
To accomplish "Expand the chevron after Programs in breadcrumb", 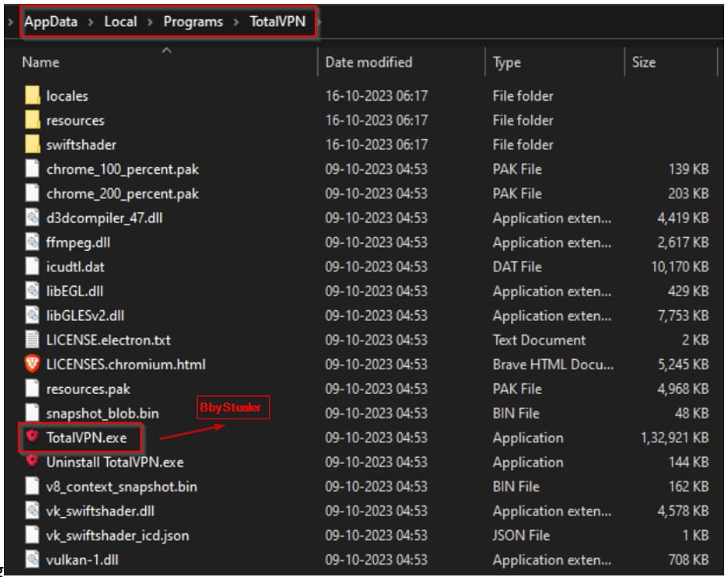I will [236, 22].
